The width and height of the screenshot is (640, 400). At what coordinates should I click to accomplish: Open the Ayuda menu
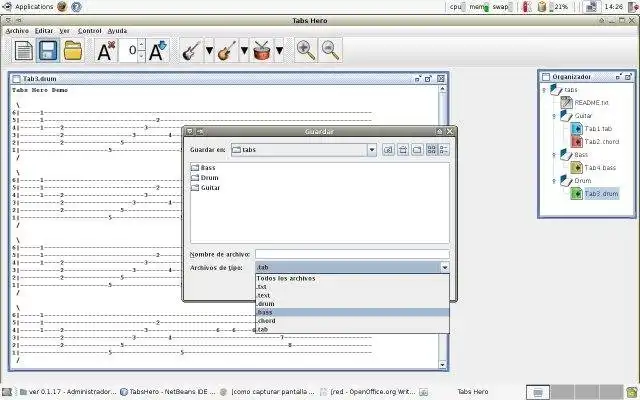pos(117,31)
